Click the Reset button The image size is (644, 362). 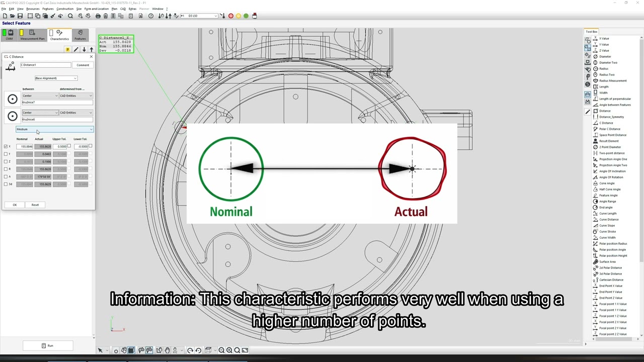pyautogui.click(x=35, y=205)
